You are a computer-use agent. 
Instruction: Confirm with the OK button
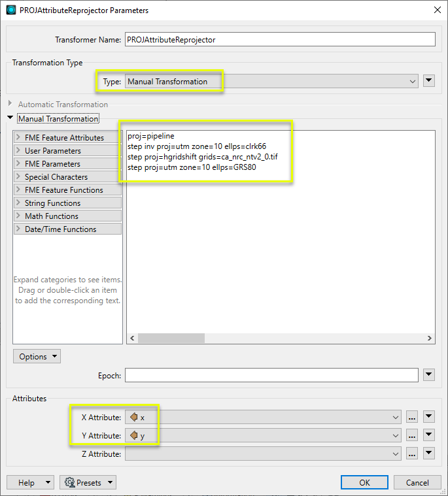coord(364,482)
